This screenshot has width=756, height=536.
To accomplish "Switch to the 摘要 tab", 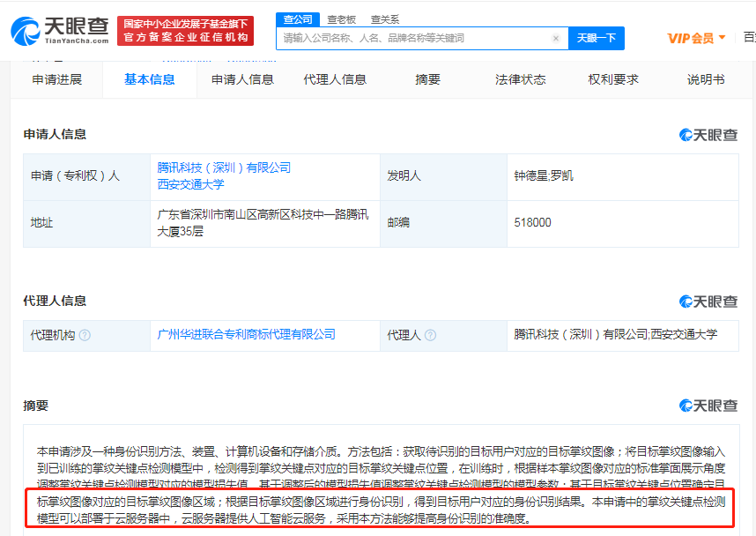I will [427, 79].
